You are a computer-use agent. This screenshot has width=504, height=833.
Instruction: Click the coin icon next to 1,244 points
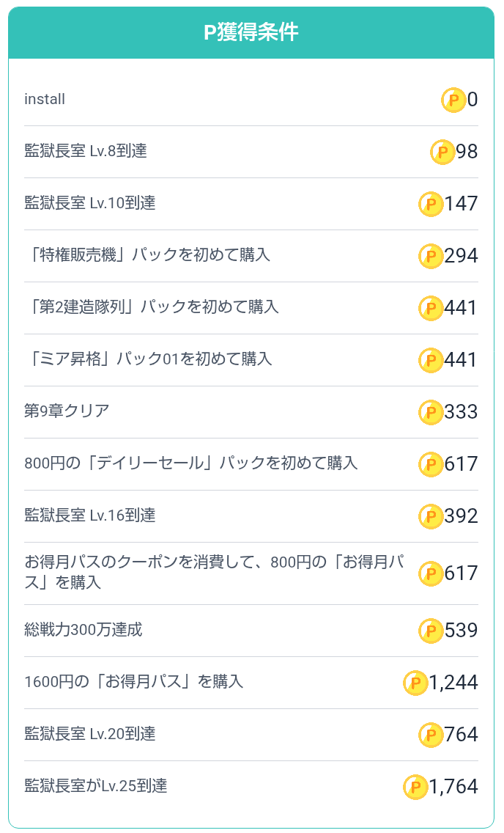click(x=415, y=683)
